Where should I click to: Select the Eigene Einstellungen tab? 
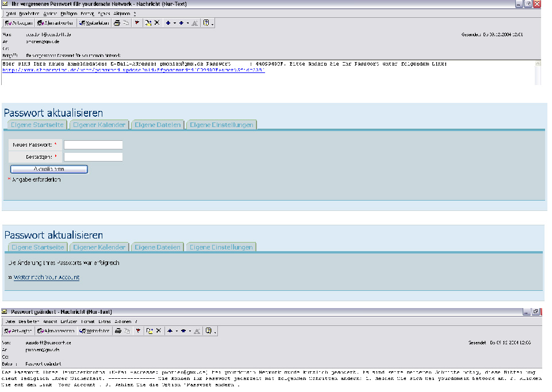pos(221,124)
